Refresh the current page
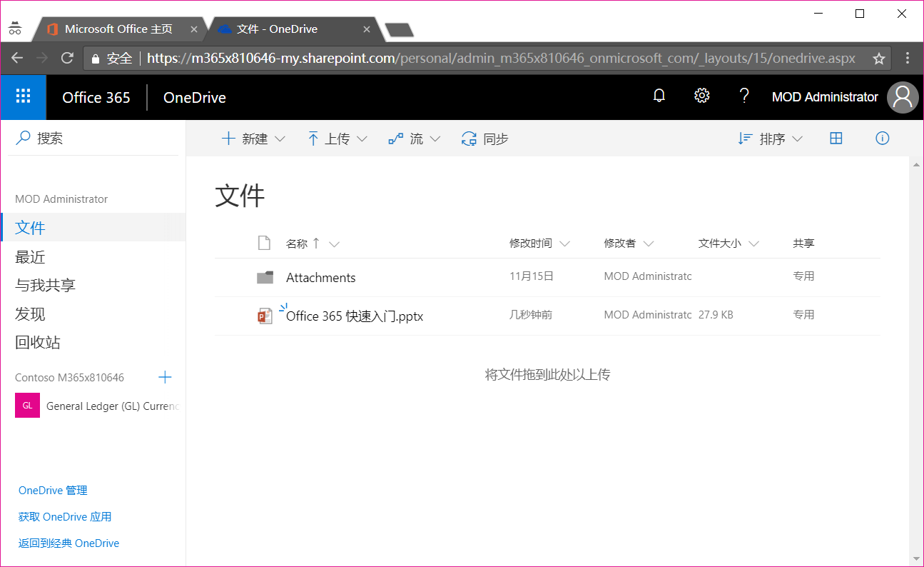The height and width of the screenshot is (567, 924). pyautogui.click(x=67, y=58)
